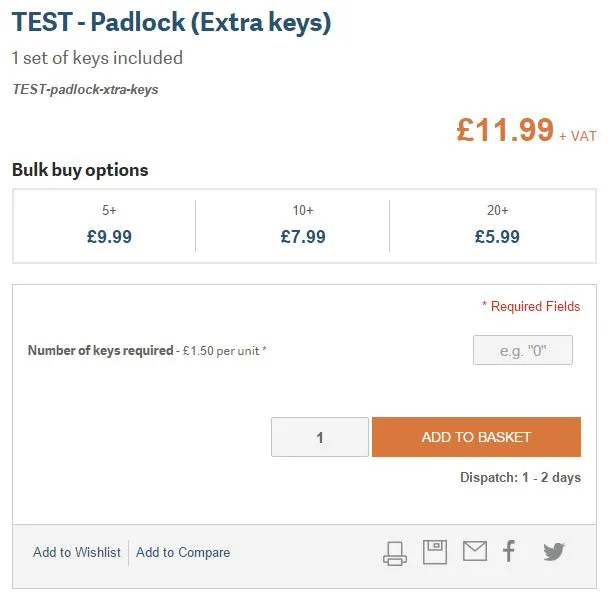The height and width of the screenshot is (607, 613).
Task: Click the quantity box showing 1
Action: pos(320,437)
